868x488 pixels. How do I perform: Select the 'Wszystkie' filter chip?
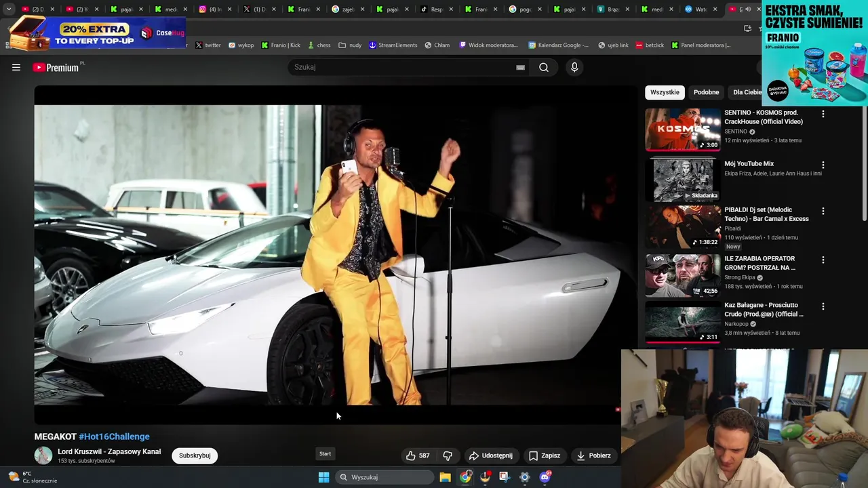pos(665,92)
